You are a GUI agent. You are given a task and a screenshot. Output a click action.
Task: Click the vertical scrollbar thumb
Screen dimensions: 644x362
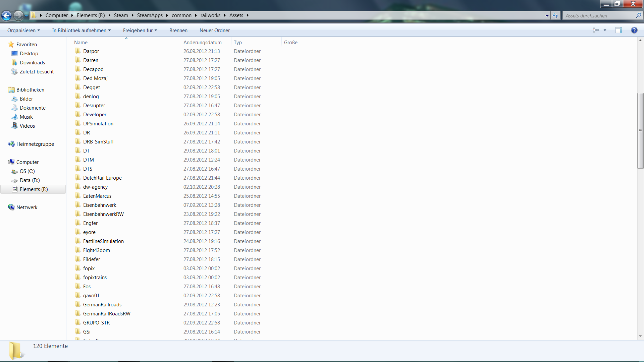(640, 131)
